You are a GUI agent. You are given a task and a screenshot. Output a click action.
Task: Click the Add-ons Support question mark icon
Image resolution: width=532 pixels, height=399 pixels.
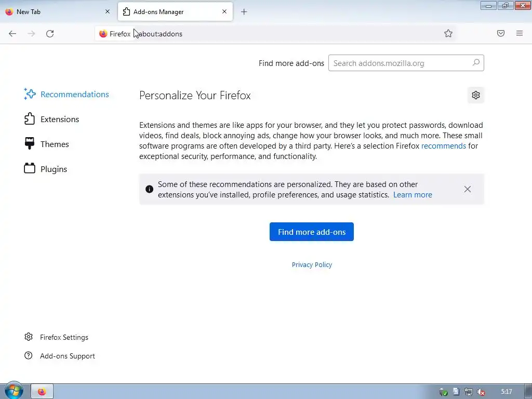coord(29,355)
